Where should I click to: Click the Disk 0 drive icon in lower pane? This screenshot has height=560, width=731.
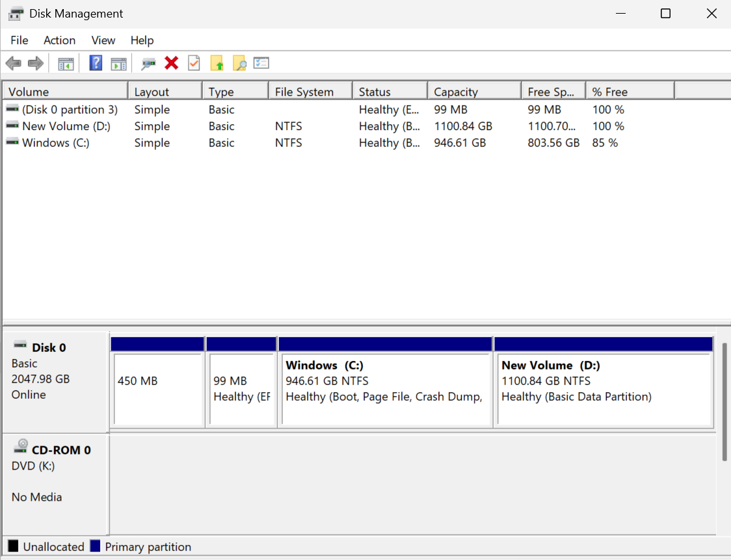[x=20, y=345]
